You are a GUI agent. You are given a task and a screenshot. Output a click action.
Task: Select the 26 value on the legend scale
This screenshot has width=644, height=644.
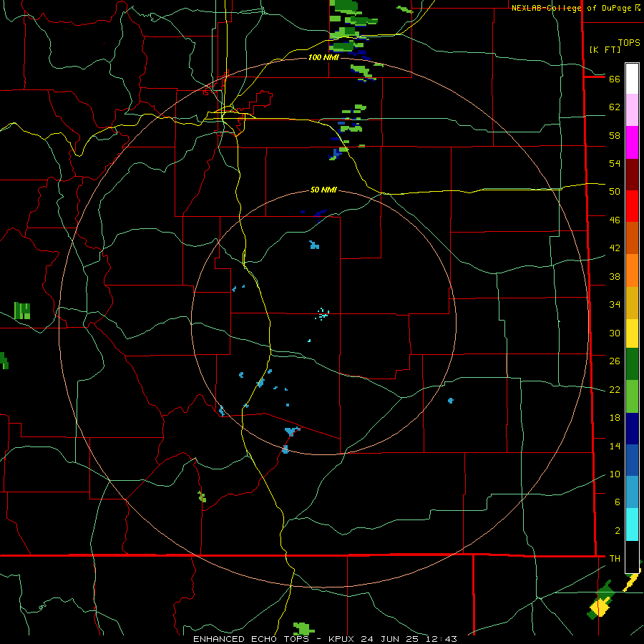[x=615, y=361]
